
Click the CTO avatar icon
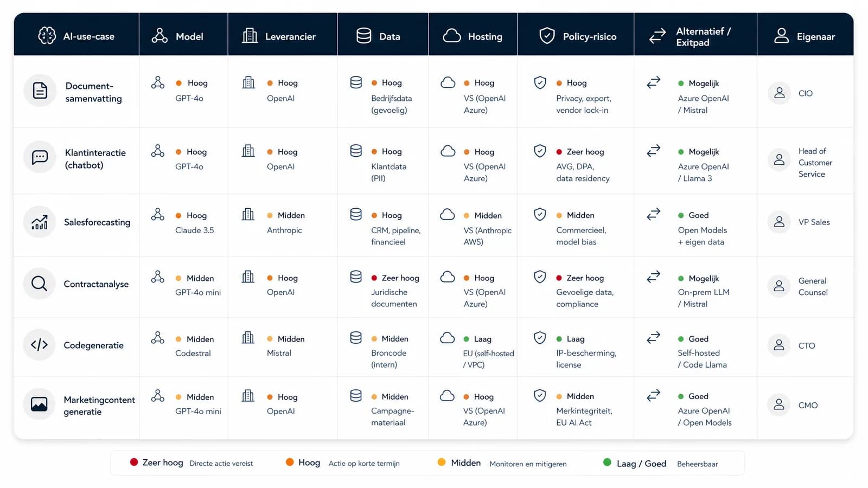pyautogui.click(x=779, y=345)
